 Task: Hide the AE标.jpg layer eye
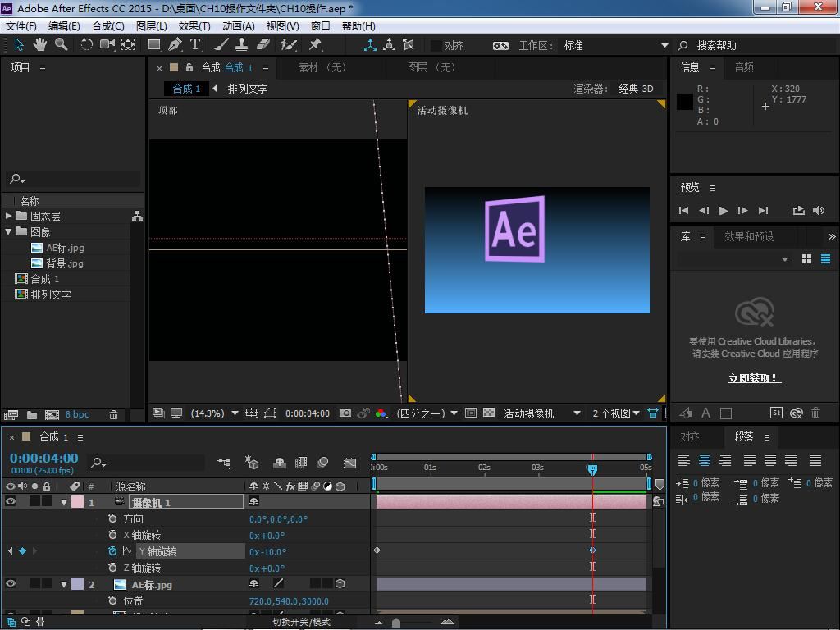pos(10,584)
